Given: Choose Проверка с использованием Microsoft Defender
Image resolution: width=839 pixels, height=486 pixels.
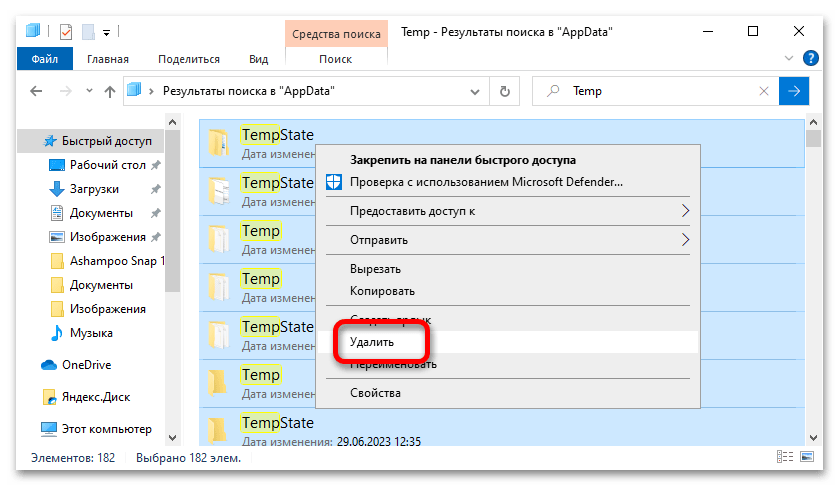Looking at the screenshot, I should coord(508,182).
